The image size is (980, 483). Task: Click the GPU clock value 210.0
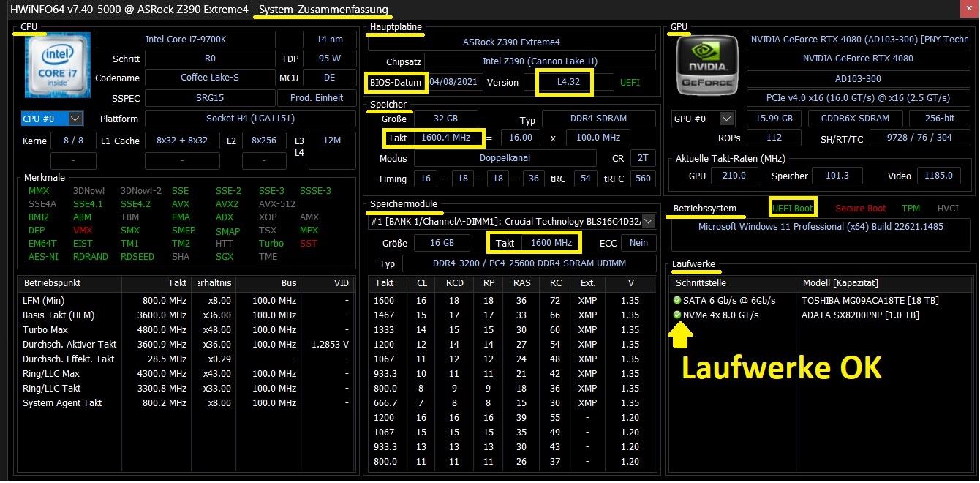734,176
